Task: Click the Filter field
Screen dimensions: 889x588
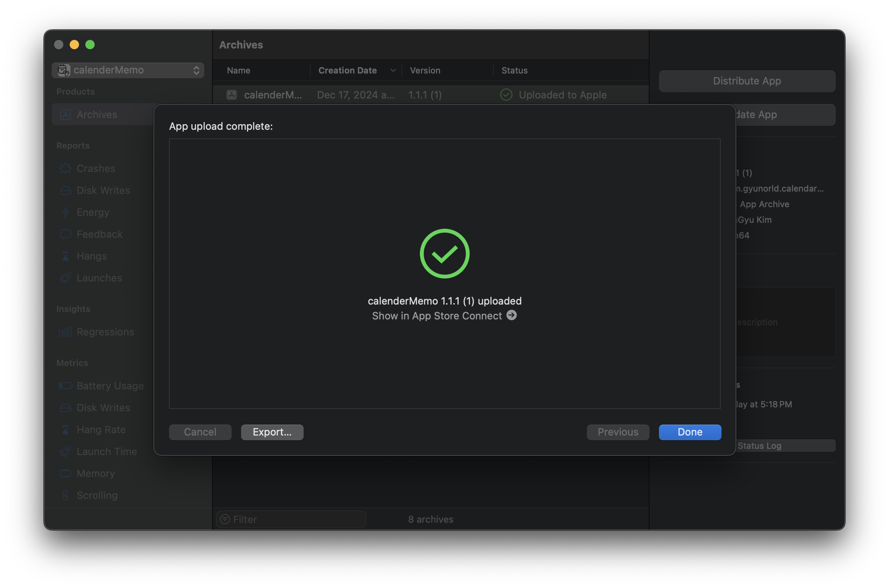Action: pos(291,519)
